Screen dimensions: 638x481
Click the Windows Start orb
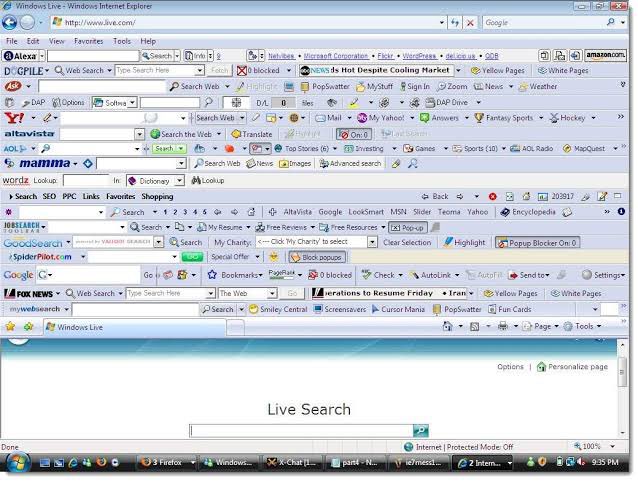(16, 462)
